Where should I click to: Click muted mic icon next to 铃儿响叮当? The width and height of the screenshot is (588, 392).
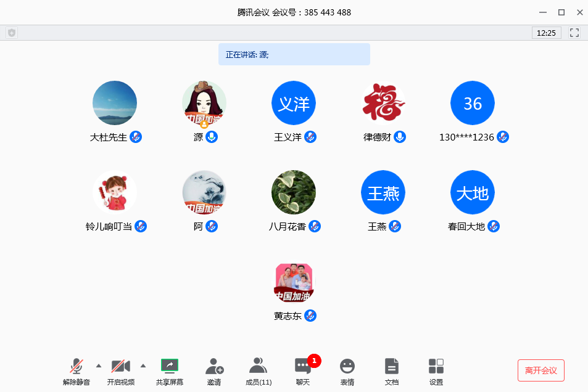[141, 226]
